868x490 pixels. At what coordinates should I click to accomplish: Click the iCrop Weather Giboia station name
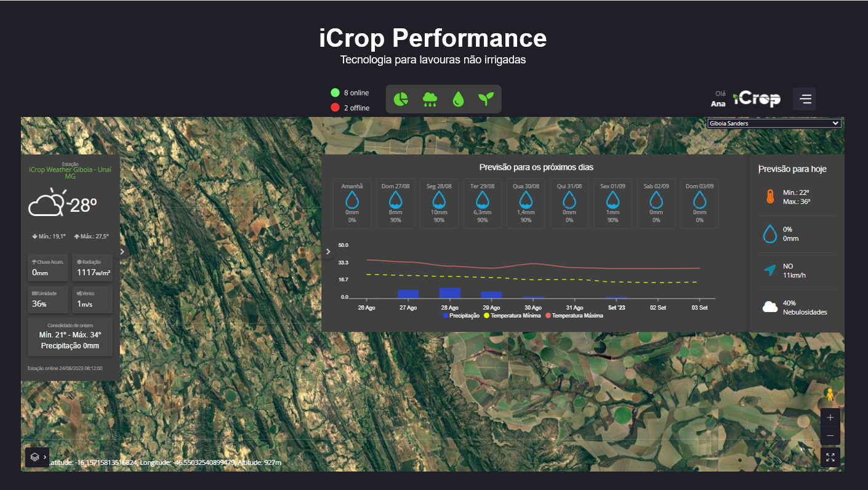(x=70, y=172)
